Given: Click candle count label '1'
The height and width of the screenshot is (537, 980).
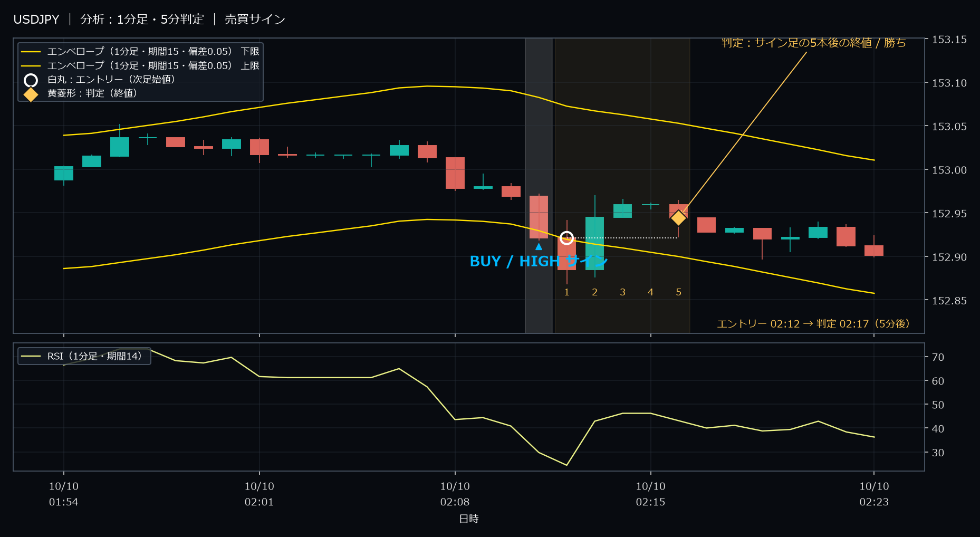Looking at the screenshot, I should coord(566,292).
